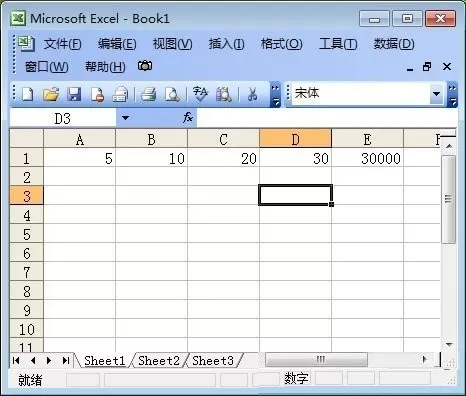Open the 文件(F) menu
This screenshot has width=466, height=396.
[62, 44]
